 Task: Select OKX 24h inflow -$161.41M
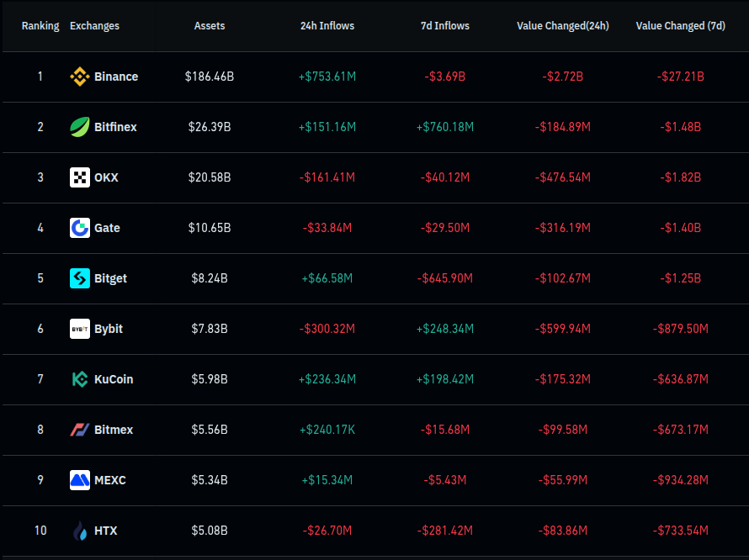point(327,177)
